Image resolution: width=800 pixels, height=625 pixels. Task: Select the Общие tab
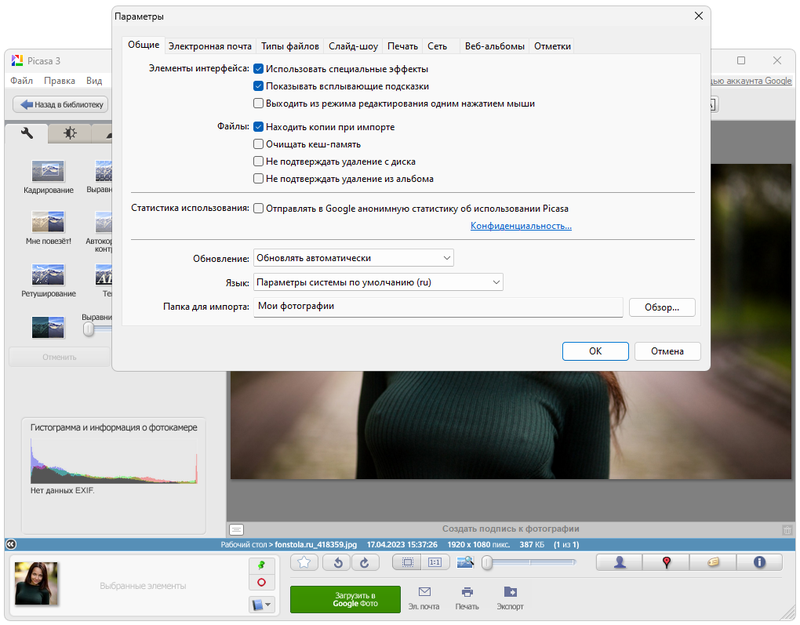pyautogui.click(x=143, y=45)
